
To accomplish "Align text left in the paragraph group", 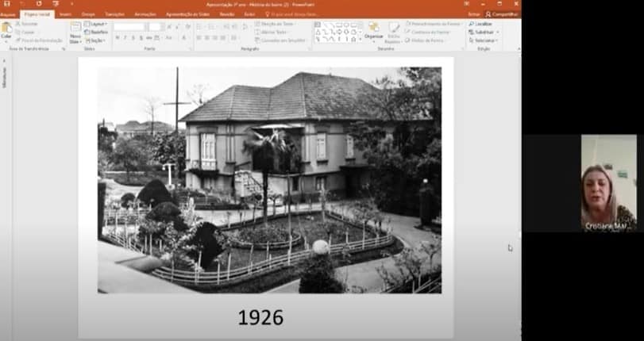I will (x=199, y=38).
